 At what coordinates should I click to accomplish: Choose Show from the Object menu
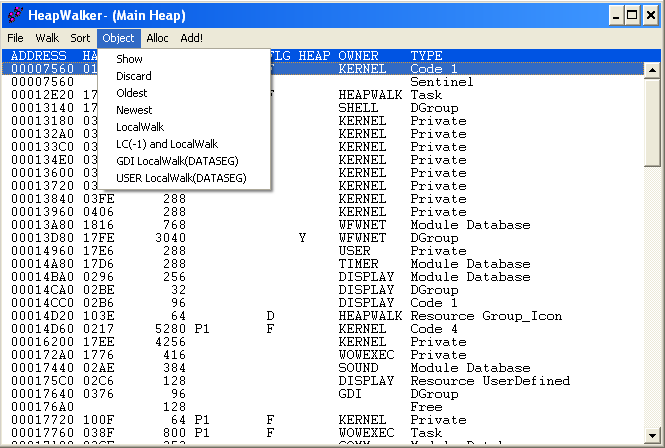click(184, 59)
